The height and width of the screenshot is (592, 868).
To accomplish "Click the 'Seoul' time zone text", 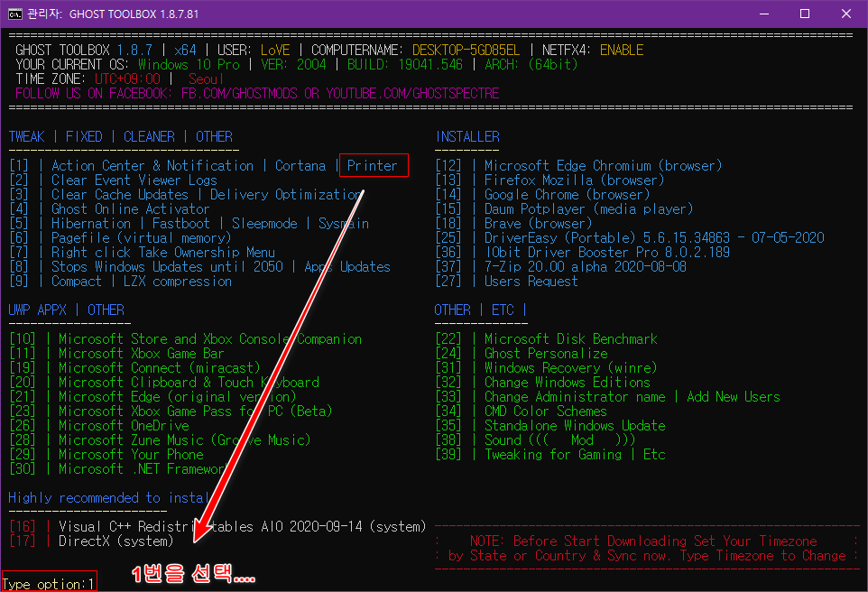I will (206, 79).
